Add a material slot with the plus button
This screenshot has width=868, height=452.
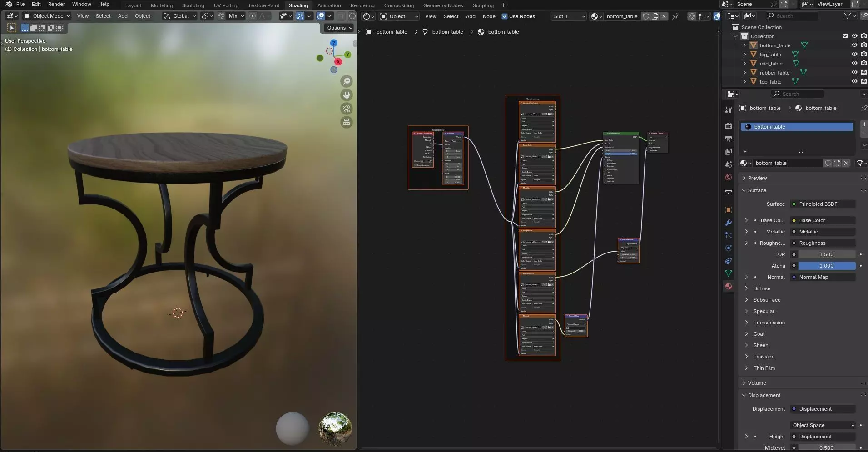(864, 124)
